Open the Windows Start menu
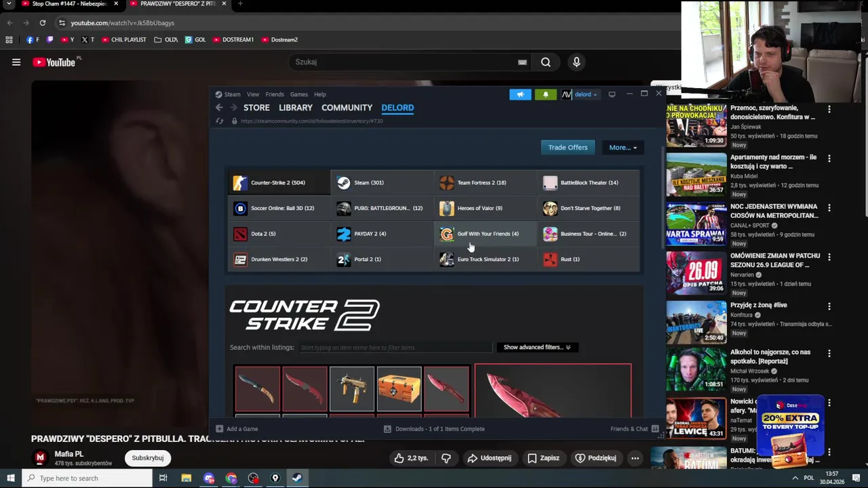Screen dimensions: 868x488 point(9,478)
